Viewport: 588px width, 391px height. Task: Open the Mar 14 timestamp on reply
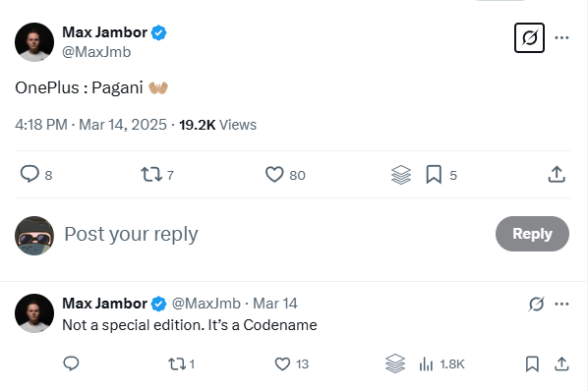(x=275, y=304)
